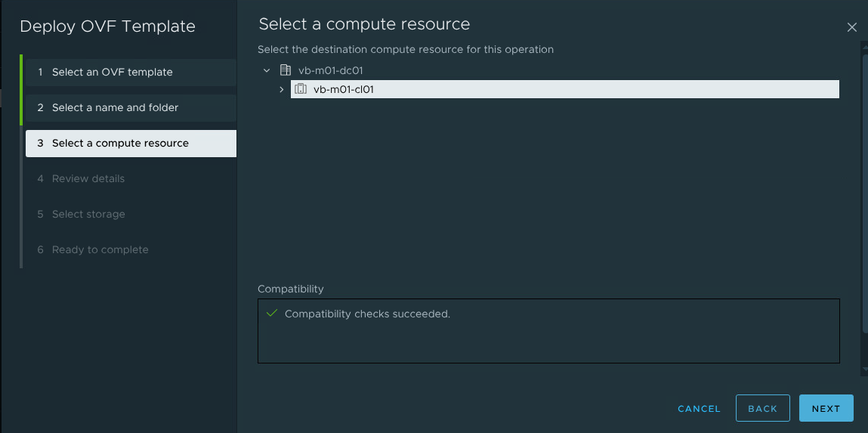Image resolution: width=868 pixels, height=433 pixels.
Task: Go to step 1 Select an OVF template
Action: (x=131, y=72)
